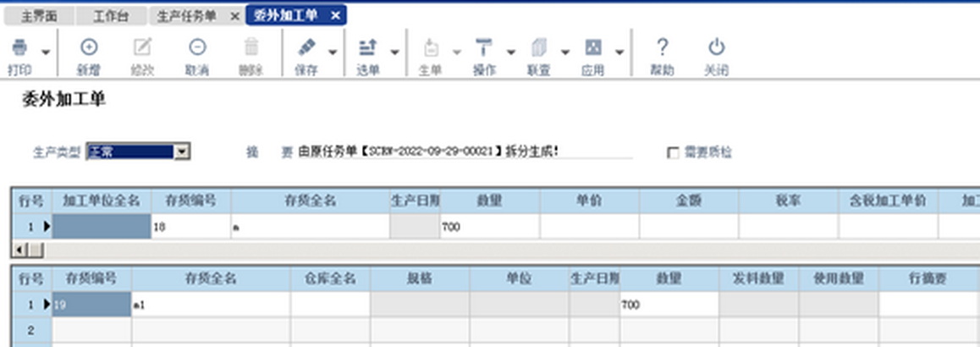Open the 选单 toolbar icon

coord(367,48)
